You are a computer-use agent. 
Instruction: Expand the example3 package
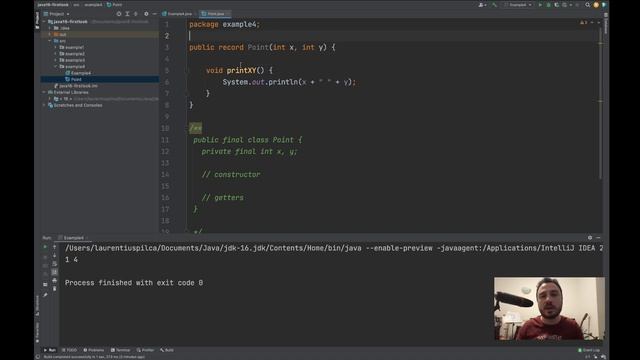(56, 60)
